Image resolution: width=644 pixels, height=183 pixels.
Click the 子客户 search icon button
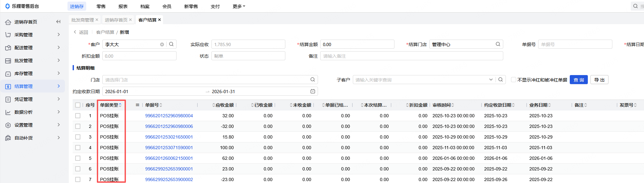click(500, 80)
